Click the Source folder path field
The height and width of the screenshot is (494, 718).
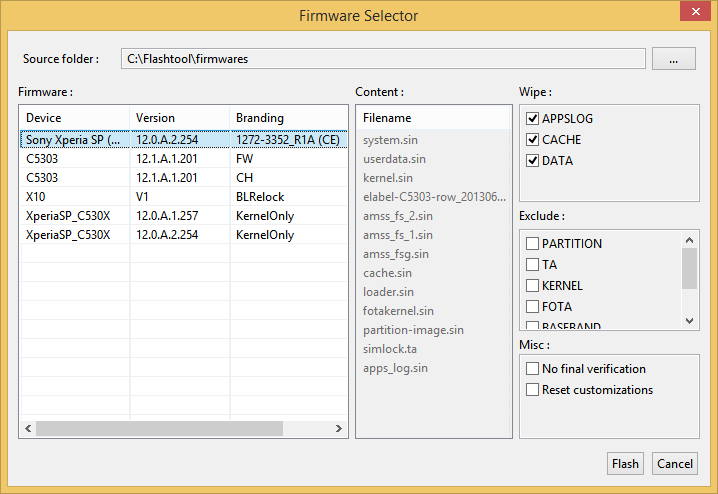pos(383,59)
